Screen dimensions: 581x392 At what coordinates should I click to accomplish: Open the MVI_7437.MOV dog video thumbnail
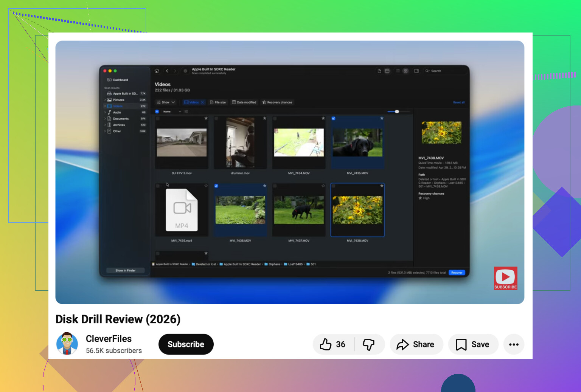tap(299, 210)
